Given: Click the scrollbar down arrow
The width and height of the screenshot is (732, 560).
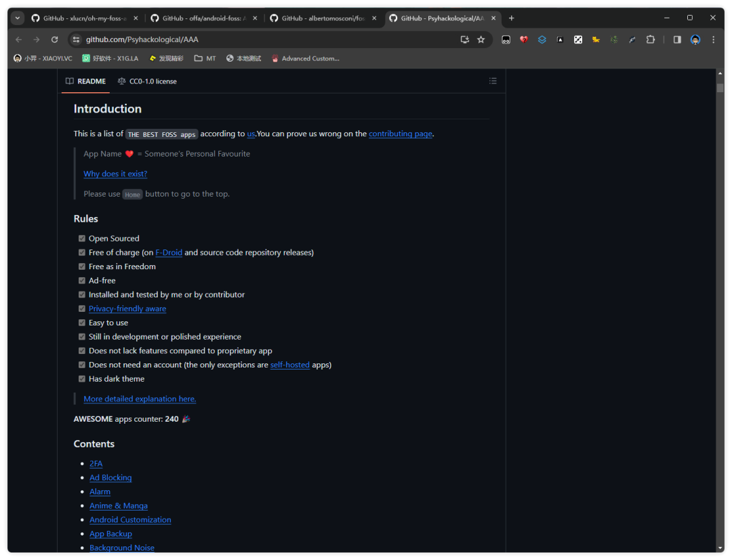Looking at the screenshot, I should [x=720, y=548].
